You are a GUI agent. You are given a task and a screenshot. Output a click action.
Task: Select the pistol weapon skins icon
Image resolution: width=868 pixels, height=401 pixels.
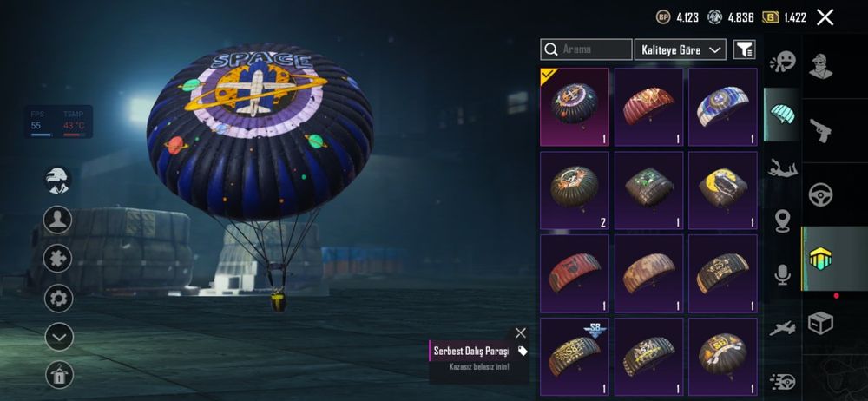pyautogui.click(x=820, y=131)
